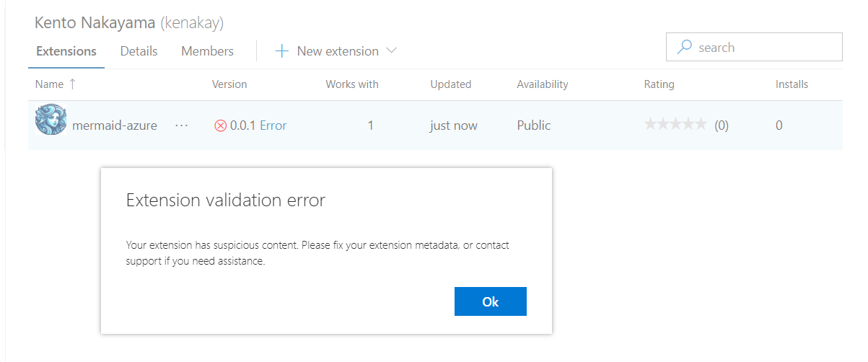Click the five-star rating for mermaid-azure
Screen dimensions: 868x362
pos(675,125)
